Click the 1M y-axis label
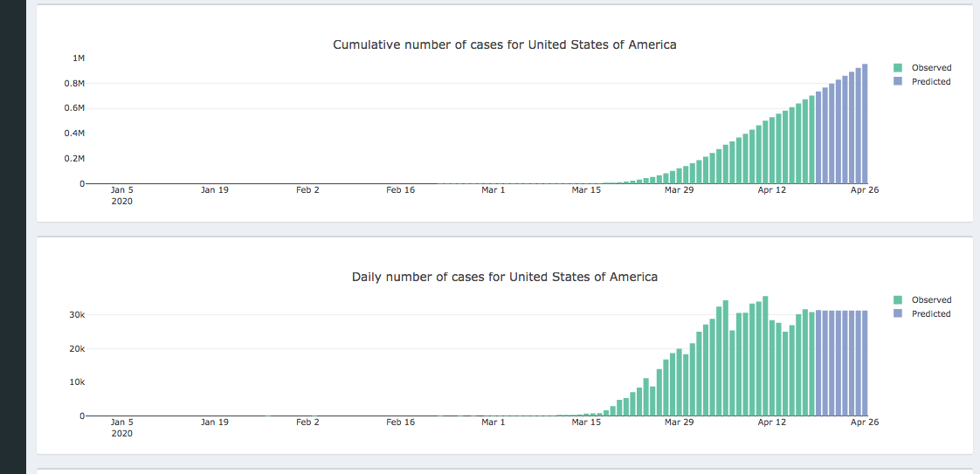 [78, 58]
